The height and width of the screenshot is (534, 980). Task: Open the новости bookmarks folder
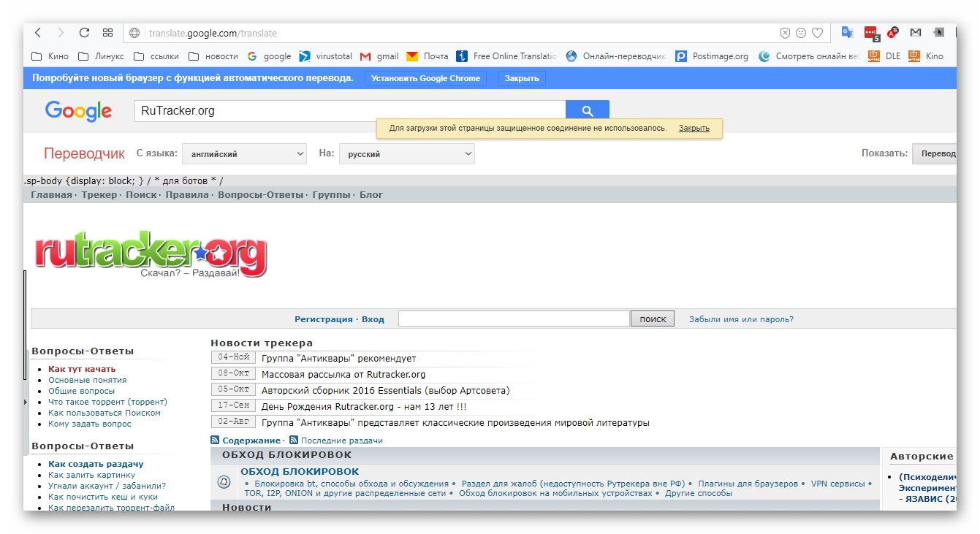click(213, 56)
